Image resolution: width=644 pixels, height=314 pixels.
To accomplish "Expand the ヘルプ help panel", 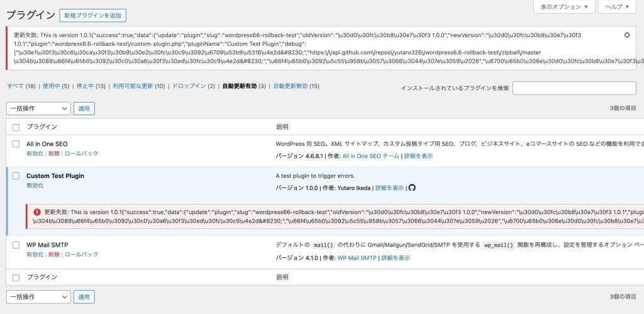I will [618, 7].
